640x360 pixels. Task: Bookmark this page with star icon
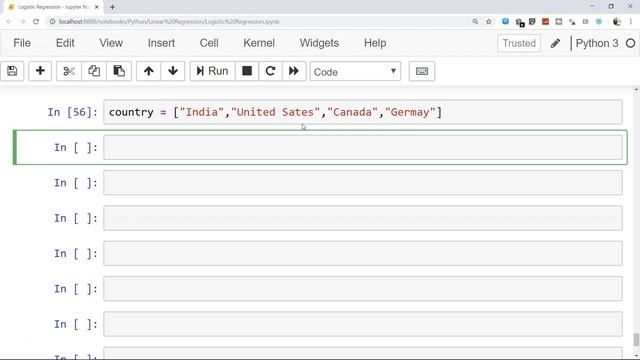point(489,22)
